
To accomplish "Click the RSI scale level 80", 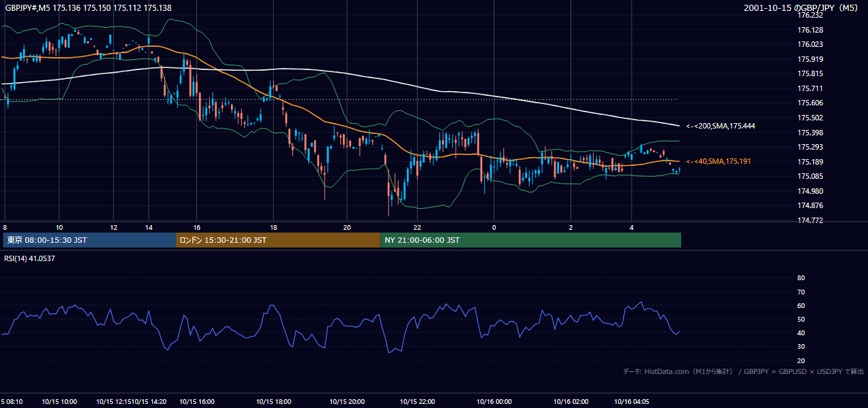I will click(x=801, y=278).
